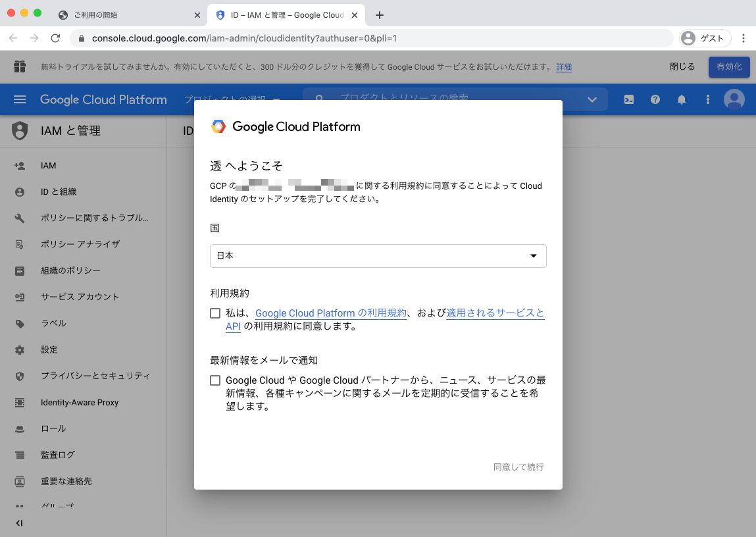The width and height of the screenshot is (756, 537).
Task: Open ロール in sidebar
Action: (53, 428)
